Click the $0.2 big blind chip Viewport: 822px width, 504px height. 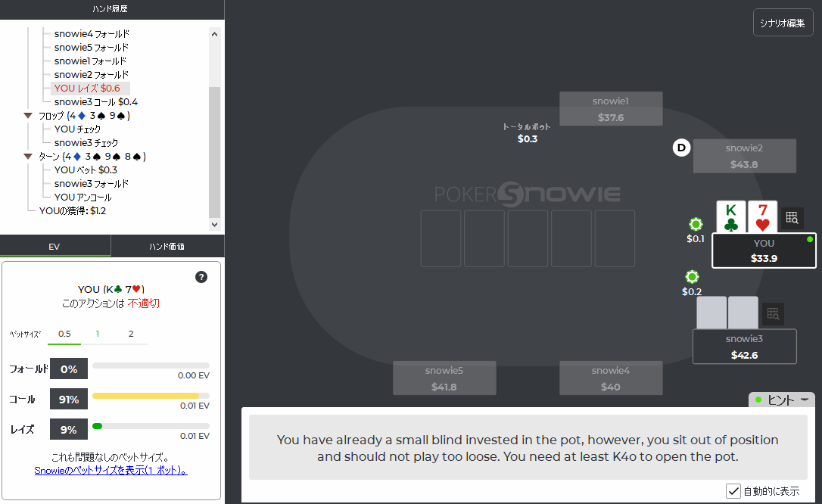point(692,277)
